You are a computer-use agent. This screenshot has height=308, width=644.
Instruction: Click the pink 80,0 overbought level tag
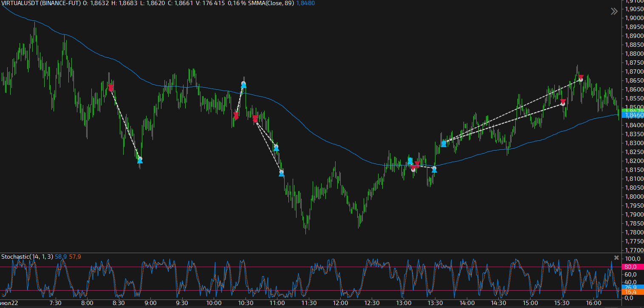(x=631, y=267)
